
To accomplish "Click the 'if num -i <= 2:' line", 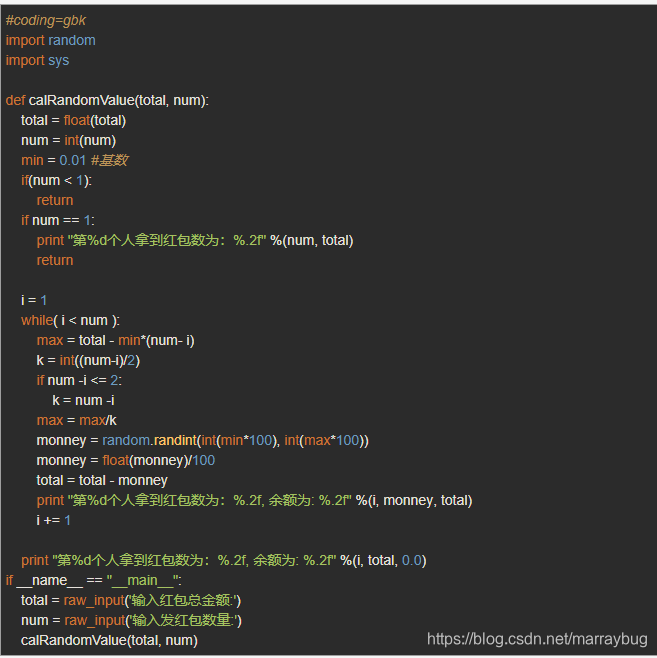I will point(79,381).
